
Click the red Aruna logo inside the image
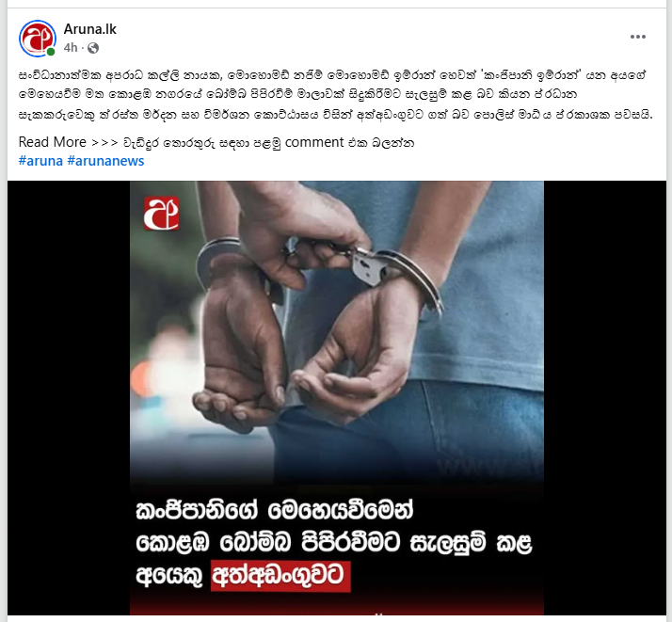[161, 214]
